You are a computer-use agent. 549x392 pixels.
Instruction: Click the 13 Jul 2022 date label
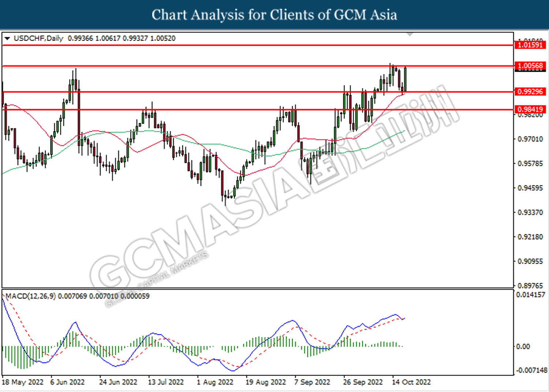166,382
